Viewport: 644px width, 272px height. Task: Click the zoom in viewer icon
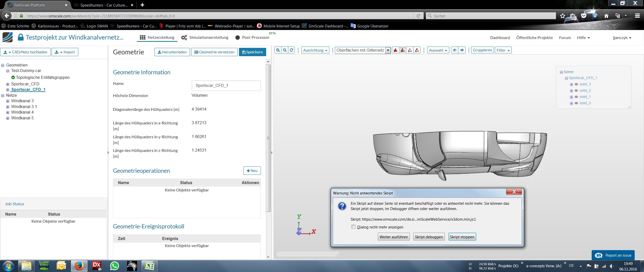point(278,50)
